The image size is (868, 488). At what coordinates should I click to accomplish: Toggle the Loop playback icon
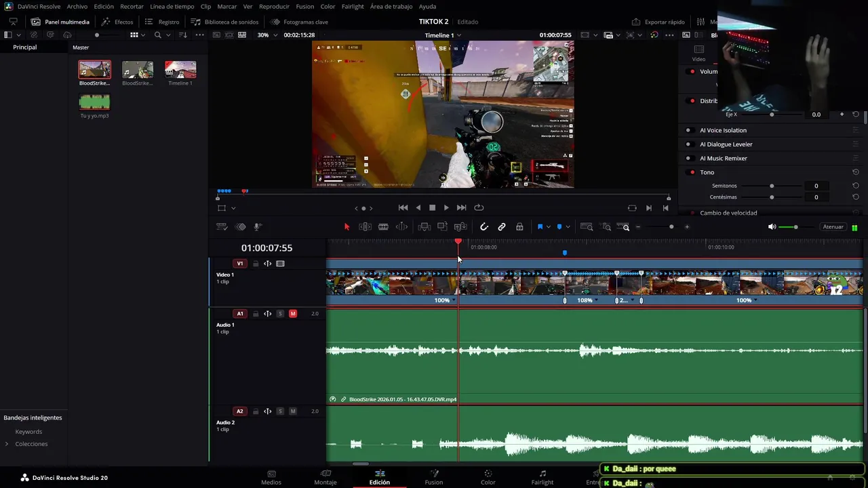479,207
